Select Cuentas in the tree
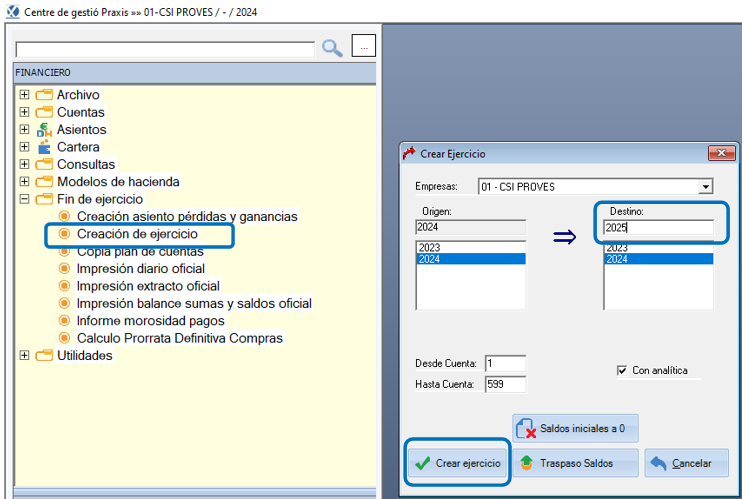This screenshot has height=499, width=742. tap(80, 112)
